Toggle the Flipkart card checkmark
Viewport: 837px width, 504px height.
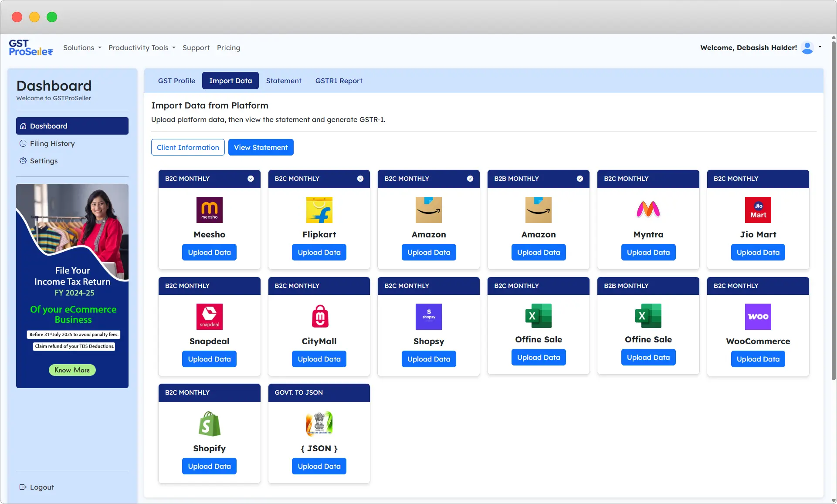[360, 179]
